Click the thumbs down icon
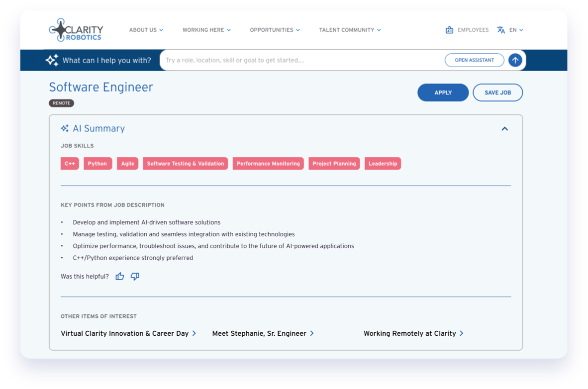This screenshot has height=389, width=588. [135, 277]
